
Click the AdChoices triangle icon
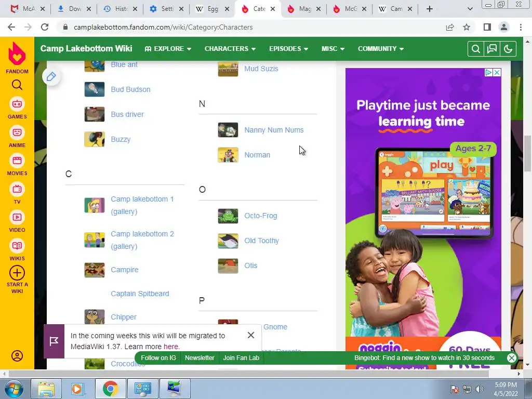coord(488,72)
